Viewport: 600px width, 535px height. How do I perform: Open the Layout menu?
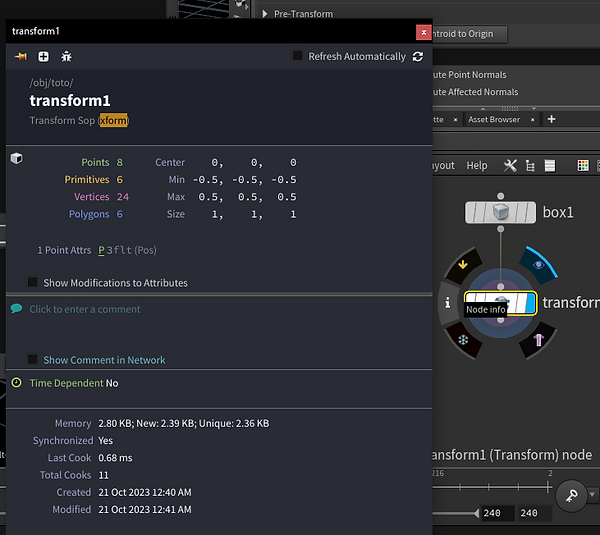(x=444, y=166)
